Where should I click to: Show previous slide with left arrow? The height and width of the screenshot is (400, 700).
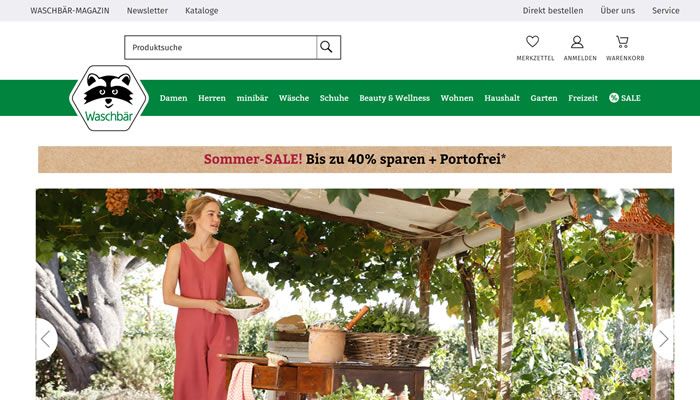(x=46, y=339)
